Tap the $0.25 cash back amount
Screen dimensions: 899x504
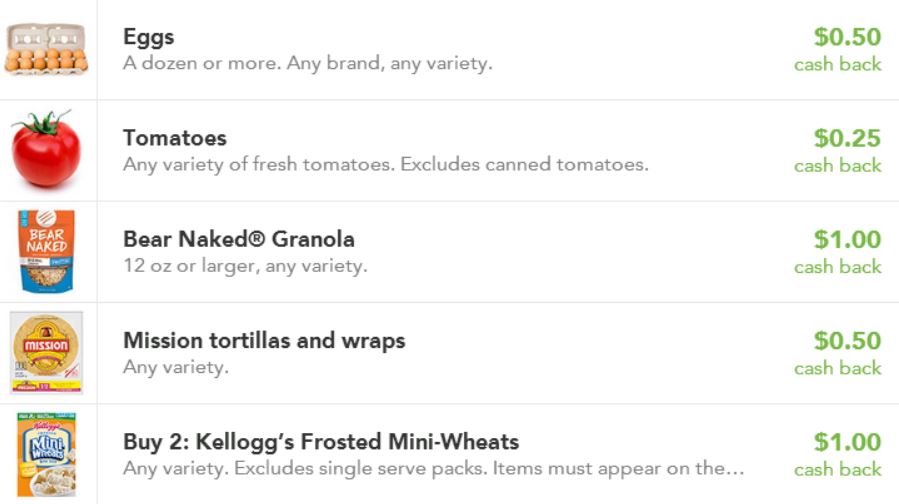point(846,139)
